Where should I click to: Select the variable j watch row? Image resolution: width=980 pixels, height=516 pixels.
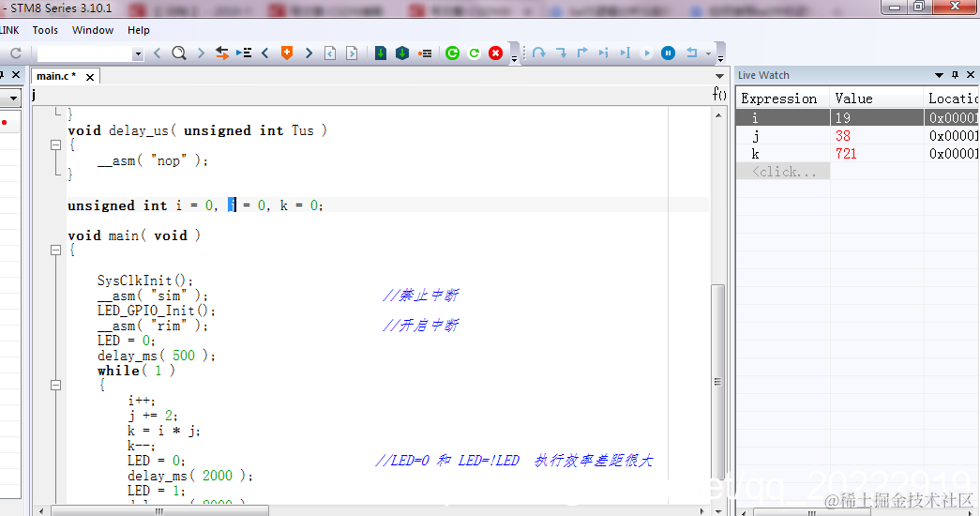tap(857, 136)
